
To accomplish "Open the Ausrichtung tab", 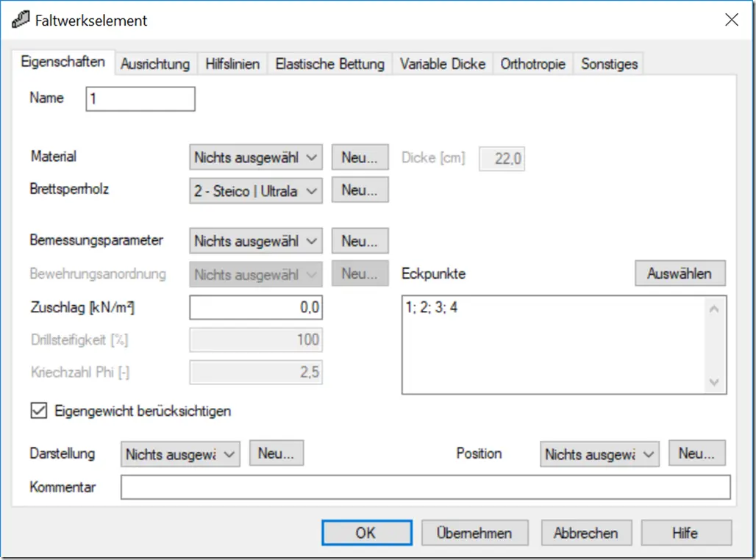I will 155,64.
